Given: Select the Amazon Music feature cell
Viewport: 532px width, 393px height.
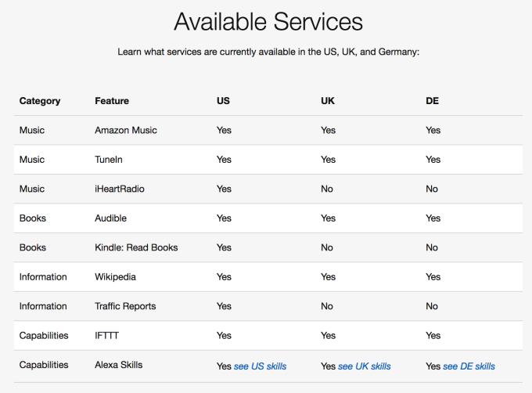Looking at the screenshot, I should pos(126,130).
